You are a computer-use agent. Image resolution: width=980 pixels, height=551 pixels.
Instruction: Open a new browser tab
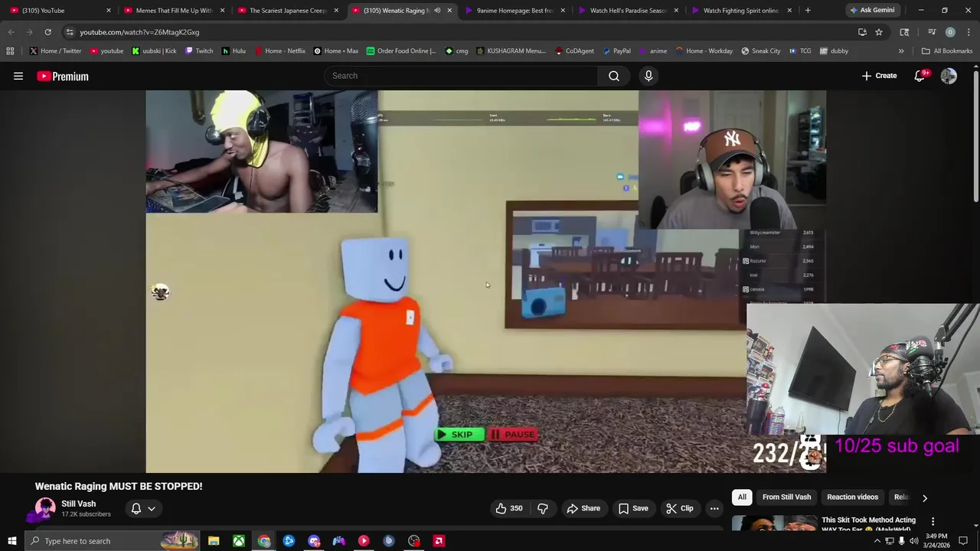(808, 11)
